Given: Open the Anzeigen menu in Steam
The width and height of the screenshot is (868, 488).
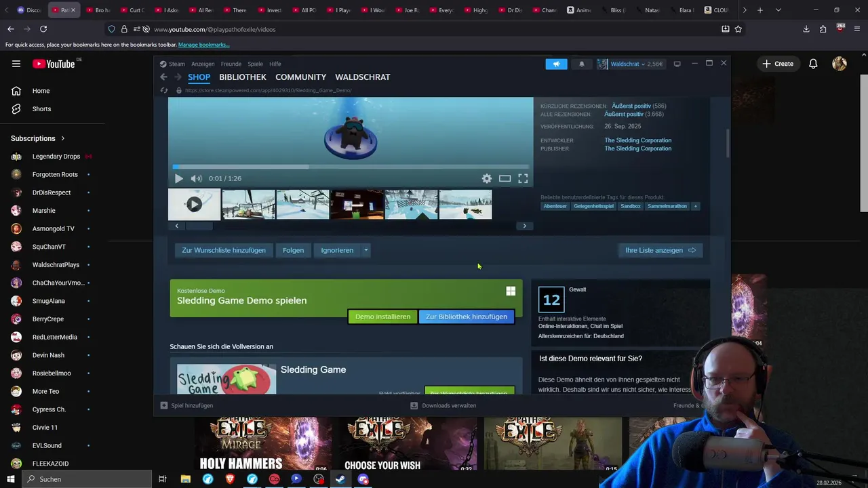Looking at the screenshot, I should [203, 64].
